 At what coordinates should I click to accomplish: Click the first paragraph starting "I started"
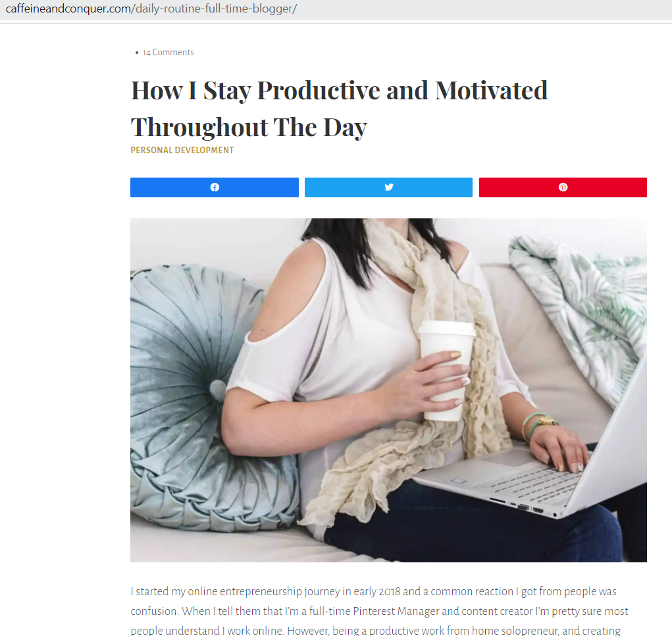click(379, 611)
